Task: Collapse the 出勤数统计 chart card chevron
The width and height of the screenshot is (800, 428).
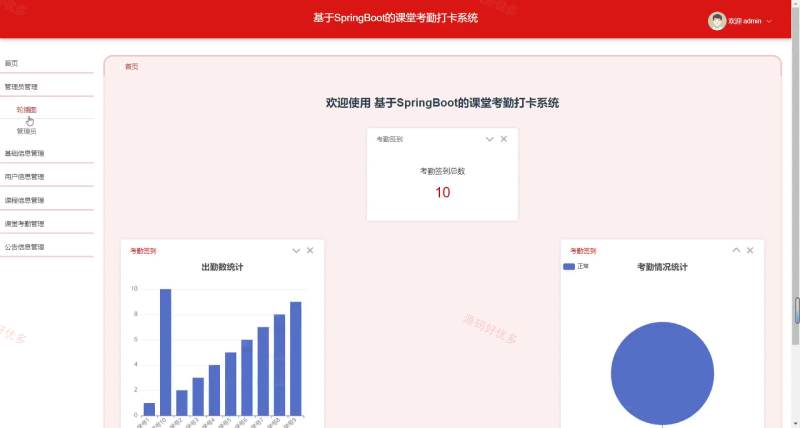Action: coord(296,250)
